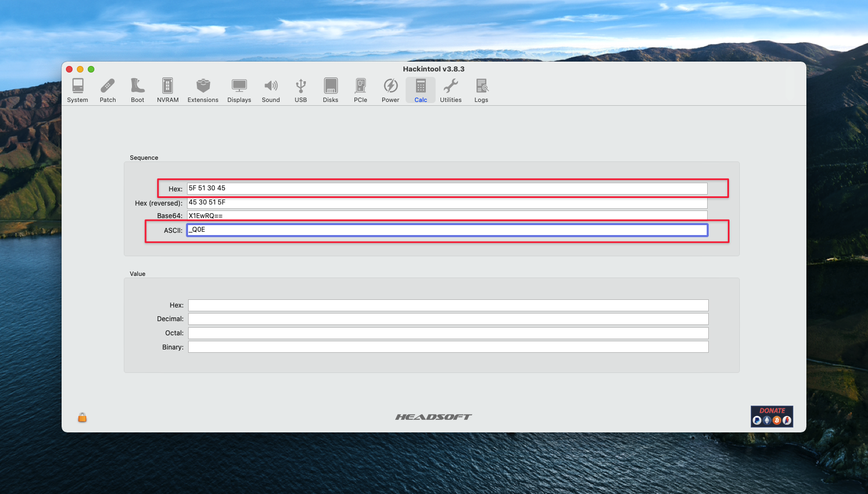Open the Power section

390,90
